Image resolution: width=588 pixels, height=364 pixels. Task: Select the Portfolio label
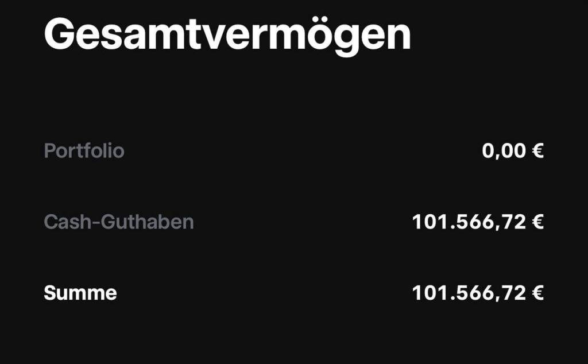(84, 151)
